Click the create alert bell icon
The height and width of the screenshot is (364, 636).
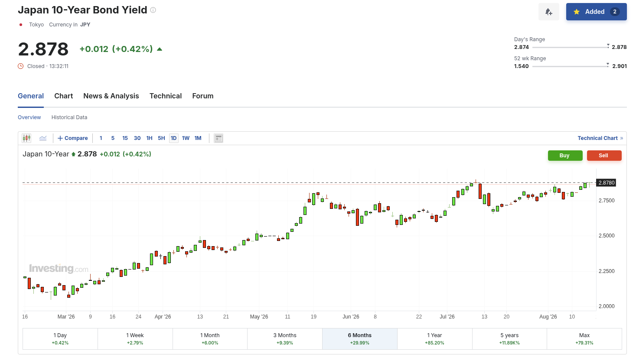pos(548,12)
